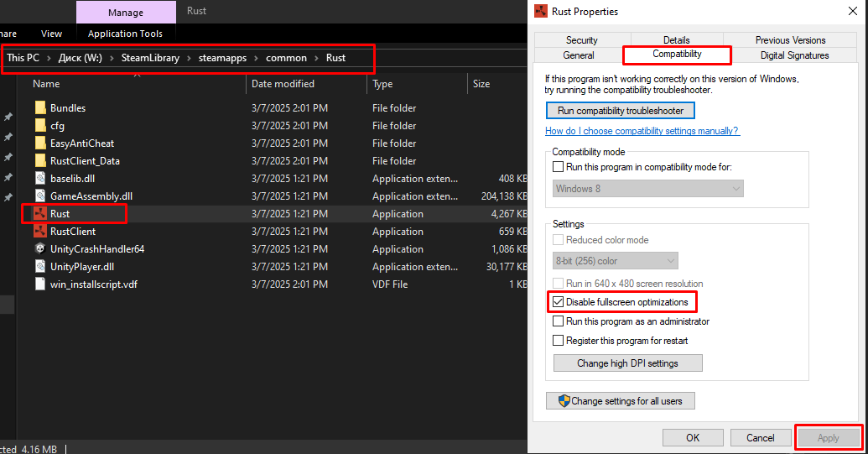Click Change settings for all users button
The height and width of the screenshot is (454, 868).
click(x=620, y=401)
